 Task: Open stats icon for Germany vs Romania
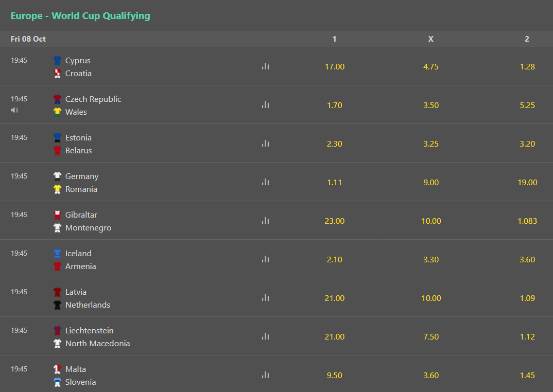point(266,182)
